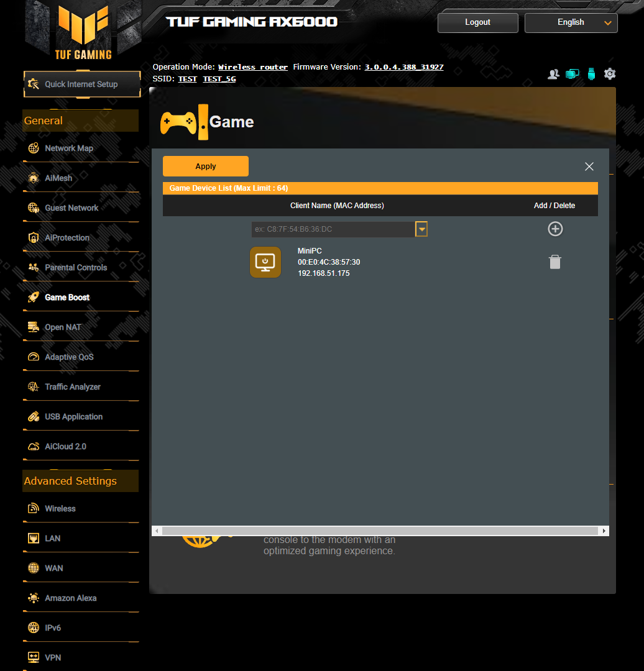
Task: Click the LAN settings icon
Action: (x=34, y=538)
